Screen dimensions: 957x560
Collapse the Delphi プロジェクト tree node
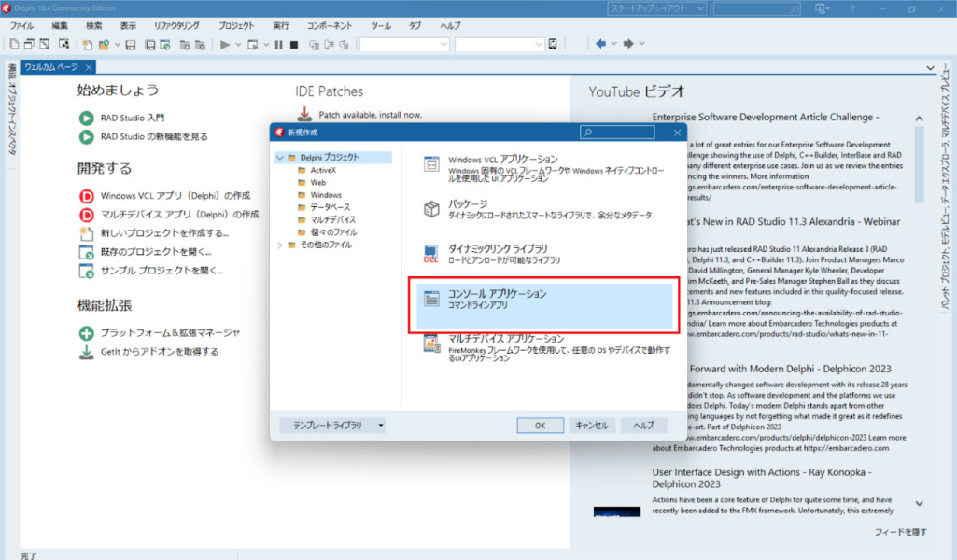tap(280, 158)
